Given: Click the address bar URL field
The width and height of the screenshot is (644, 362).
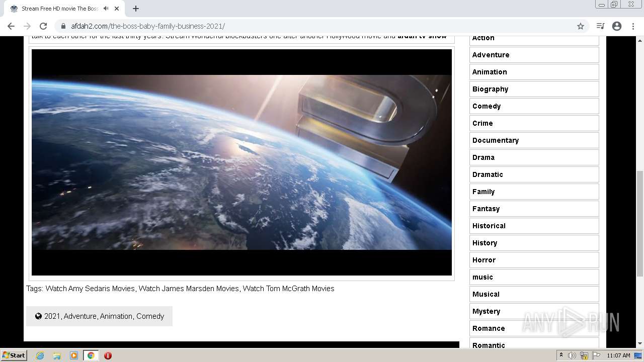Looking at the screenshot, I should click(322, 26).
